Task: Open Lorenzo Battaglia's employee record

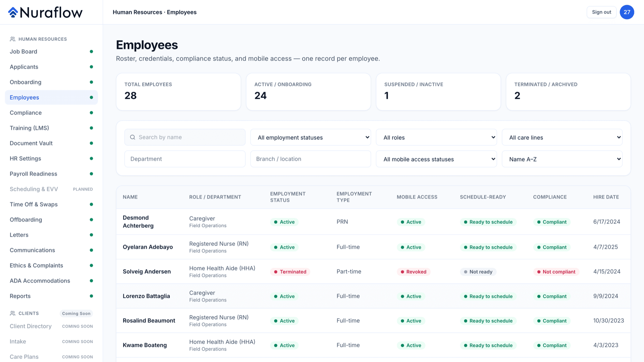Action: pos(373,296)
